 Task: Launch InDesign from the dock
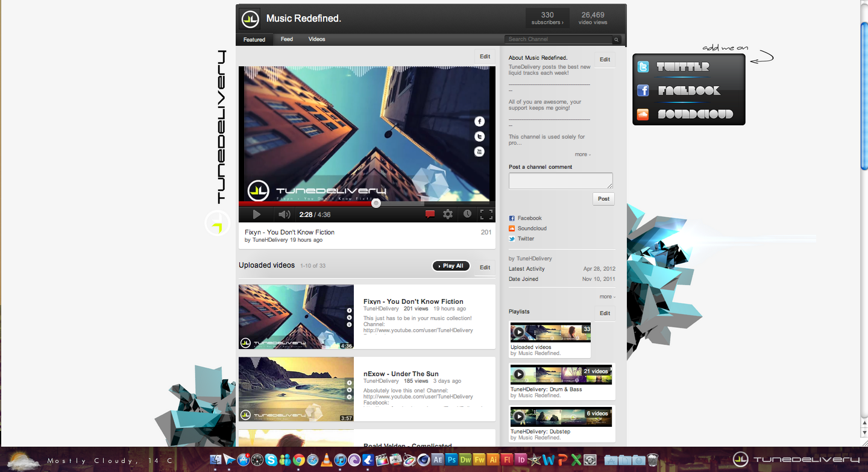coord(521,460)
